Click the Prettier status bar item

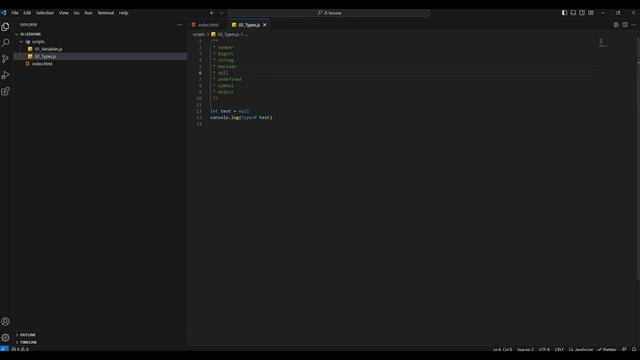coord(607,349)
